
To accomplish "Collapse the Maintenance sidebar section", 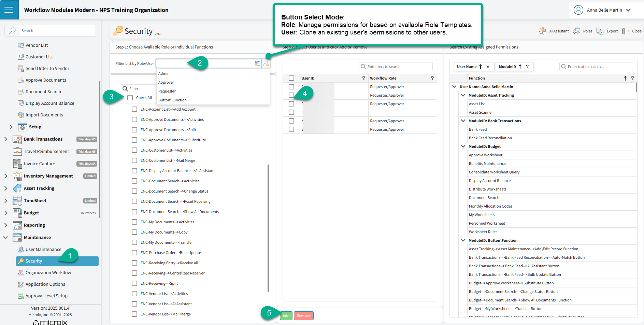I will pos(6,238).
